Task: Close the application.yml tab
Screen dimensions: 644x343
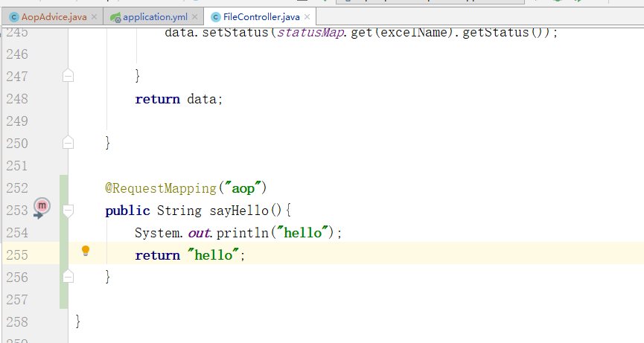Action: [x=194, y=16]
